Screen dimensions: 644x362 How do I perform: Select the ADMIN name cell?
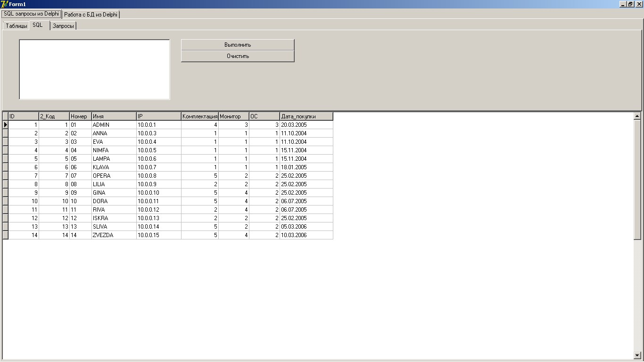tap(114, 125)
